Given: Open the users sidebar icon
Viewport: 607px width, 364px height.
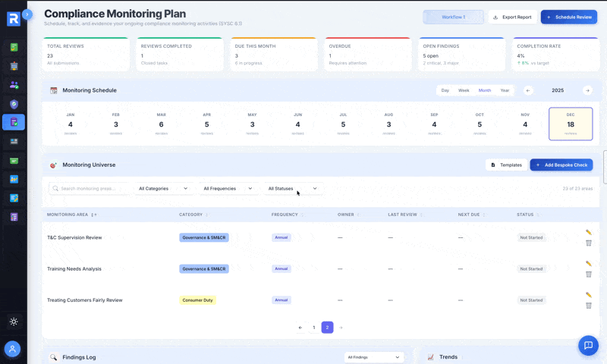Looking at the screenshot, I should point(14,85).
